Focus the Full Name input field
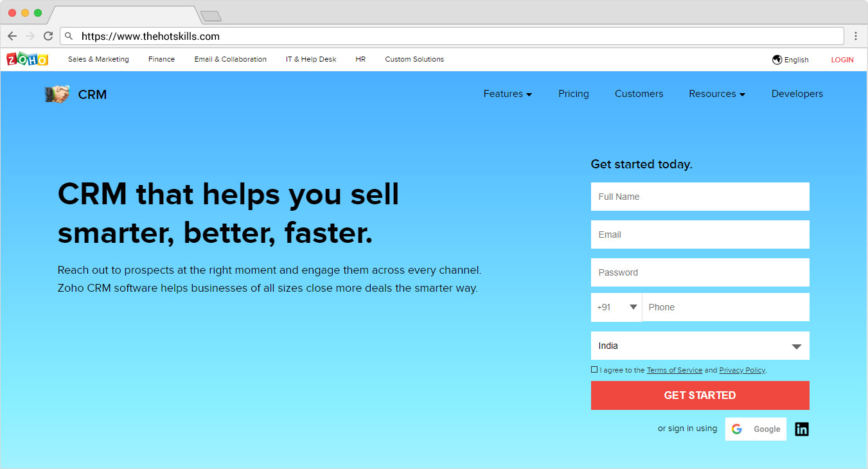The width and height of the screenshot is (868, 469). tap(700, 197)
